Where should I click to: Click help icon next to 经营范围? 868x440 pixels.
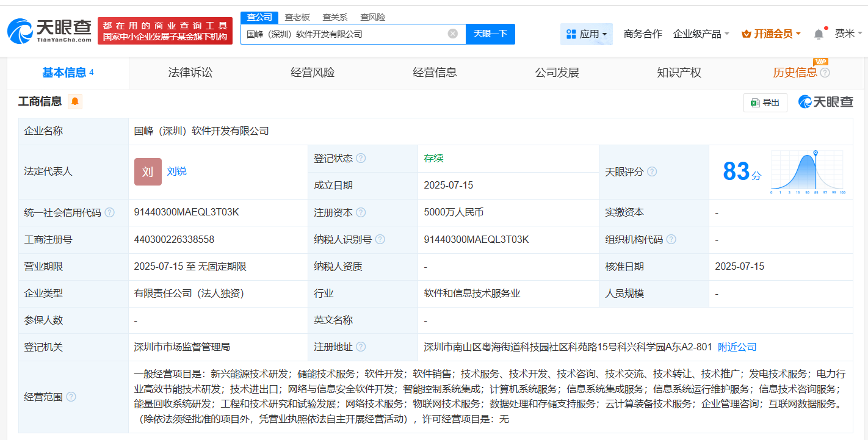tap(71, 397)
